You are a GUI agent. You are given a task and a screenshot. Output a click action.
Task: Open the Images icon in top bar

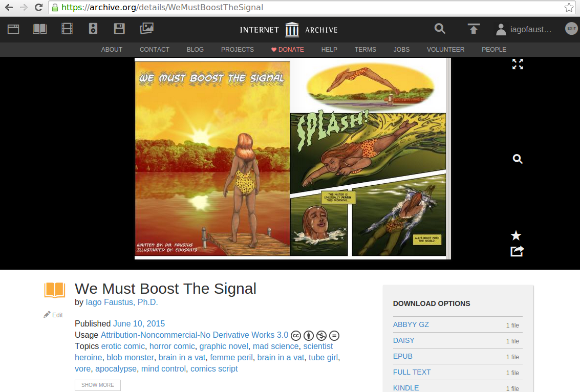(146, 29)
